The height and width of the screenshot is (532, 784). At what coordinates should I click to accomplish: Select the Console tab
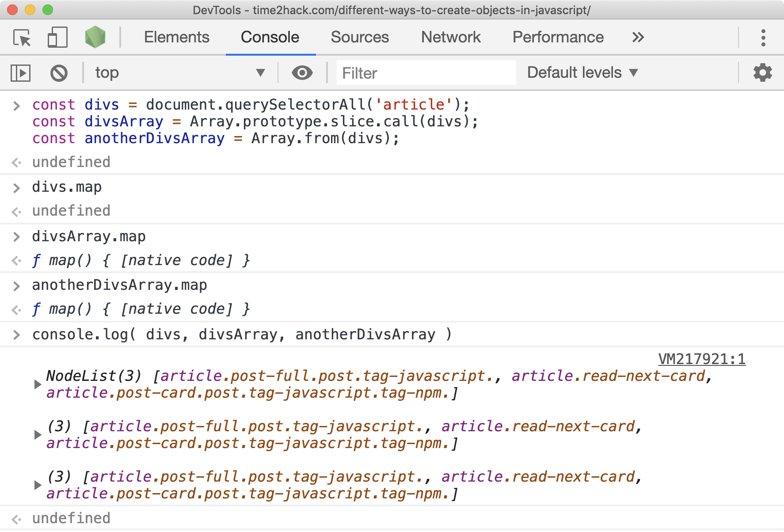click(270, 37)
